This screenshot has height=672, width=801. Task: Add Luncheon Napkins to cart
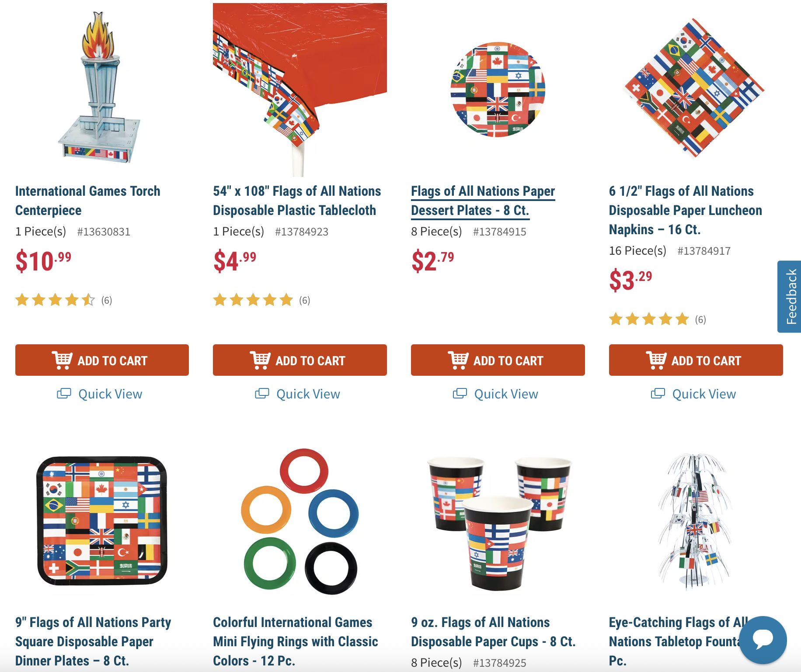[x=696, y=360]
